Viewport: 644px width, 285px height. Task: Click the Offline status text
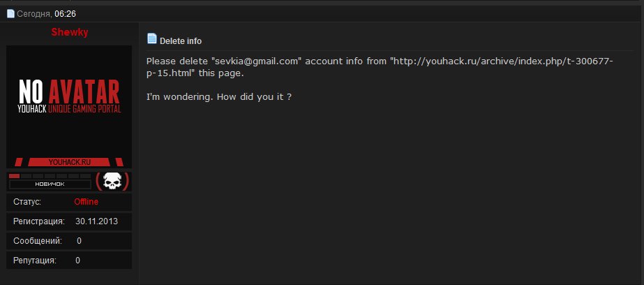coord(87,202)
